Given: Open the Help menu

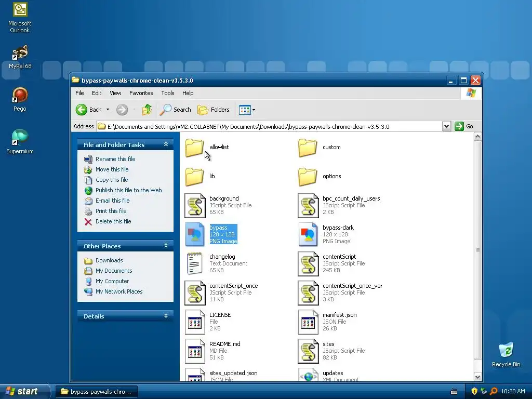Looking at the screenshot, I should (x=188, y=93).
